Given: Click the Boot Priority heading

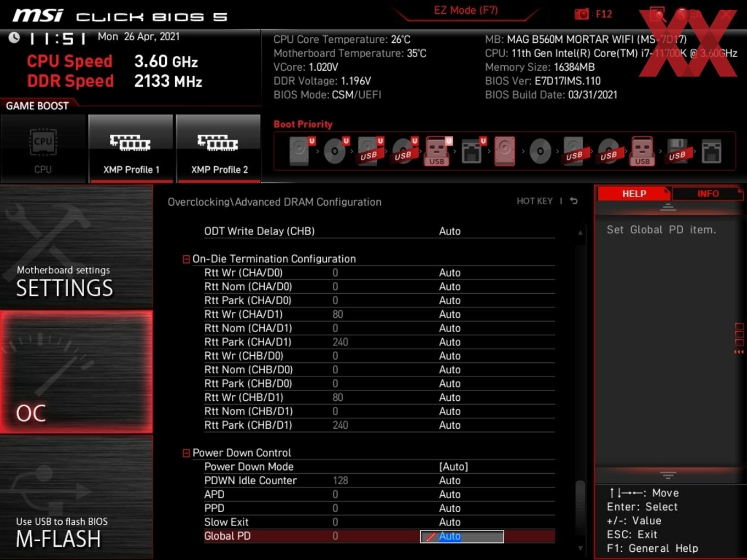Looking at the screenshot, I should (303, 124).
